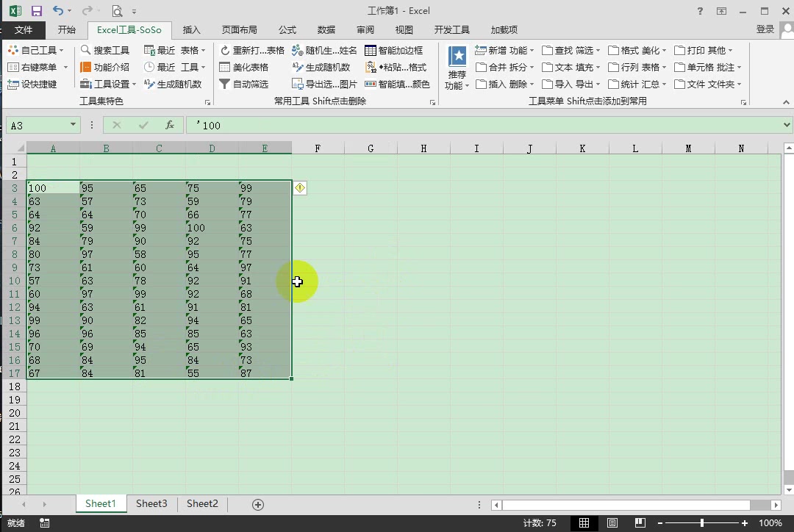Click the Save icon in quick access toolbar
Screen dimensions: 794x532
click(x=35, y=10)
